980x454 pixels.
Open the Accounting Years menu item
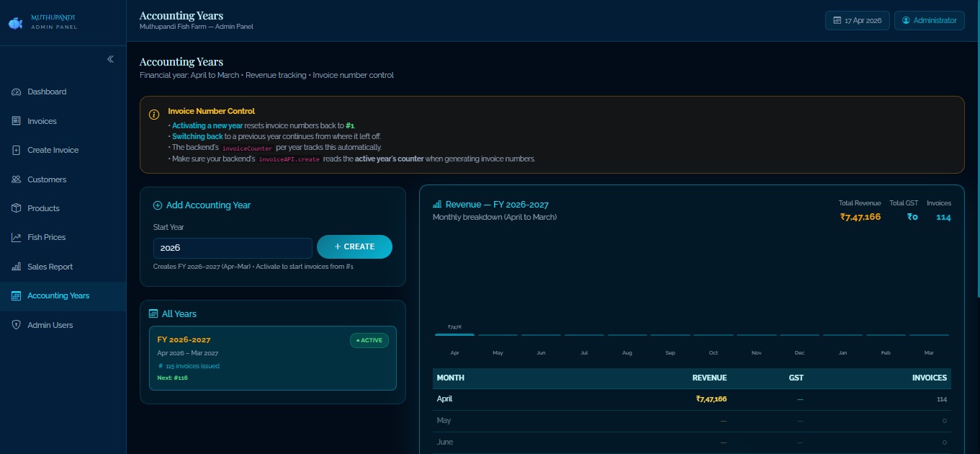pos(58,296)
